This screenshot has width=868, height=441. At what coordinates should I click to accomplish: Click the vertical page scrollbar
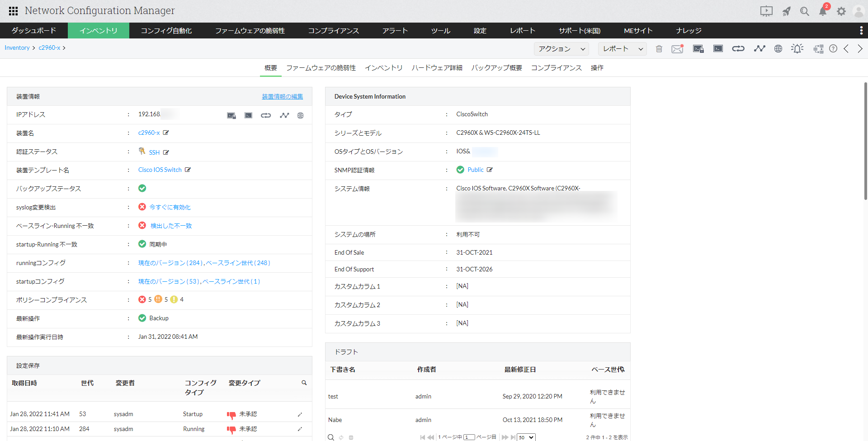(x=865, y=141)
